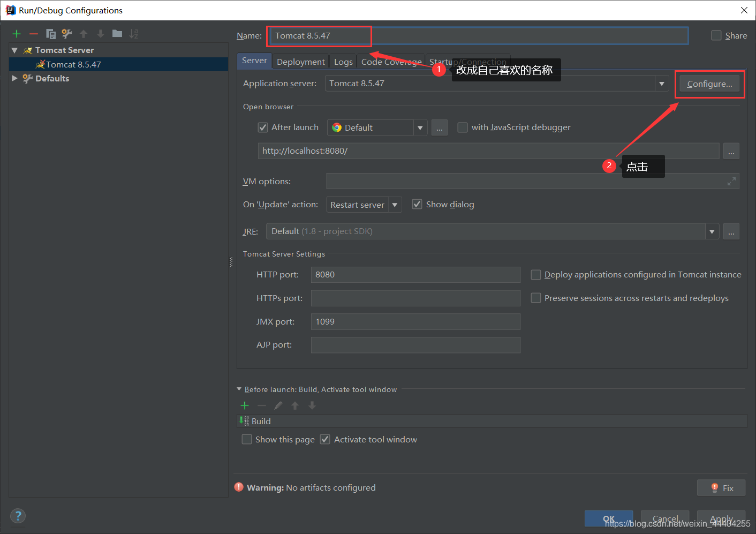
Task: Remove the selected configuration with the minus icon
Action: click(34, 34)
